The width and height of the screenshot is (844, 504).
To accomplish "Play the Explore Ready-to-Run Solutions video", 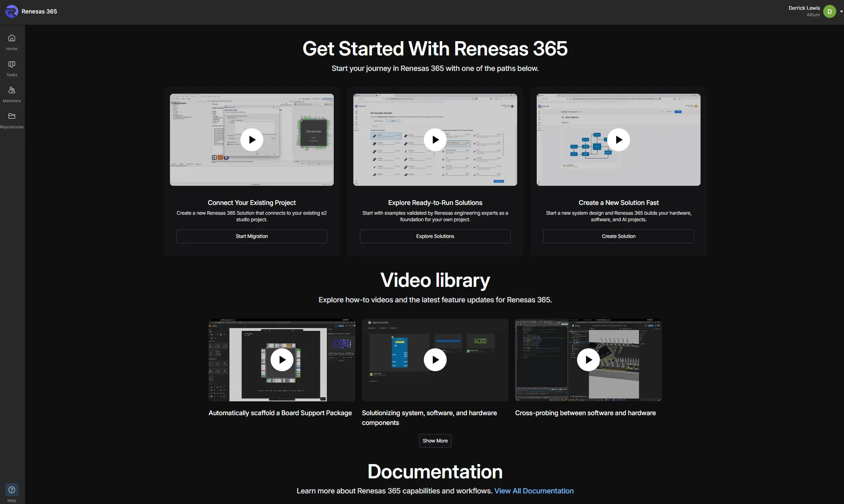I will click(x=435, y=140).
